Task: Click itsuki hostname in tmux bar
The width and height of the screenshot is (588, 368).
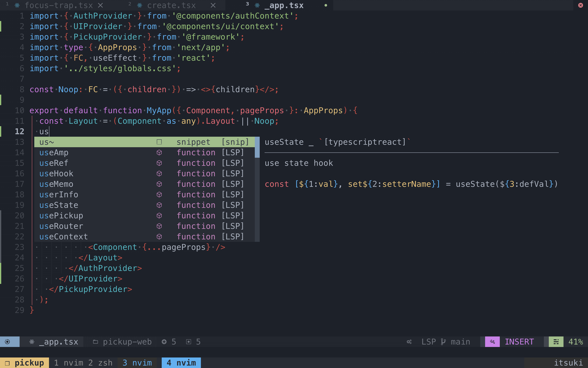Action: point(568,363)
